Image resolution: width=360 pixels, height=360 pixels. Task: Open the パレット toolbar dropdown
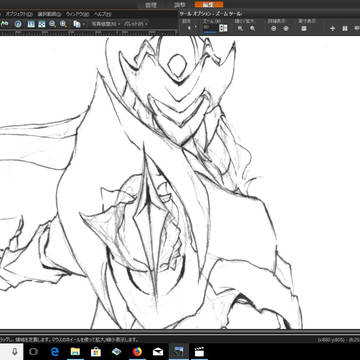(135, 24)
